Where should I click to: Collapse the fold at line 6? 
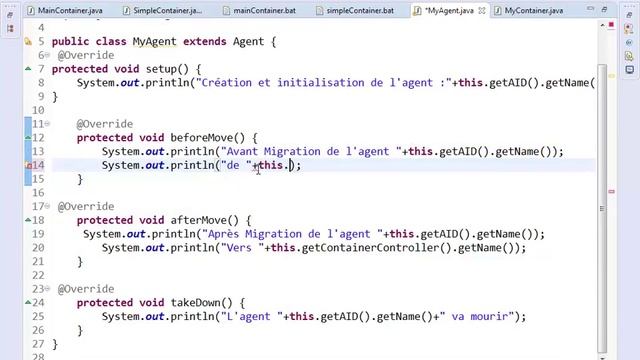click(x=47, y=55)
